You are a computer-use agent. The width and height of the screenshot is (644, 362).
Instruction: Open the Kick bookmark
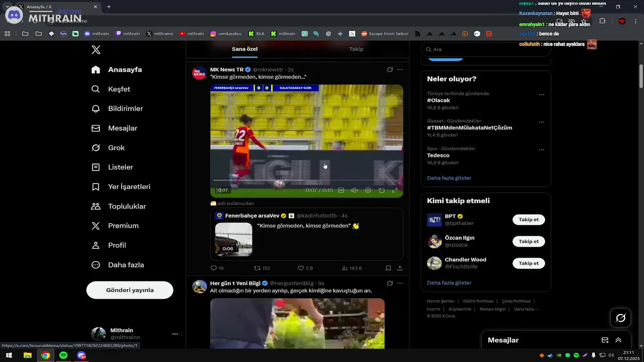click(257, 34)
